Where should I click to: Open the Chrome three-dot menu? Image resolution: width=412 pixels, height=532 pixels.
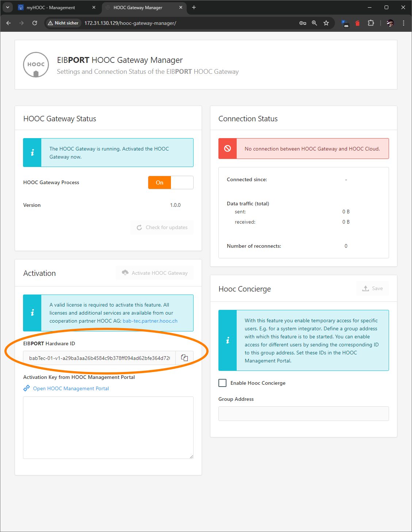coord(403,23)
